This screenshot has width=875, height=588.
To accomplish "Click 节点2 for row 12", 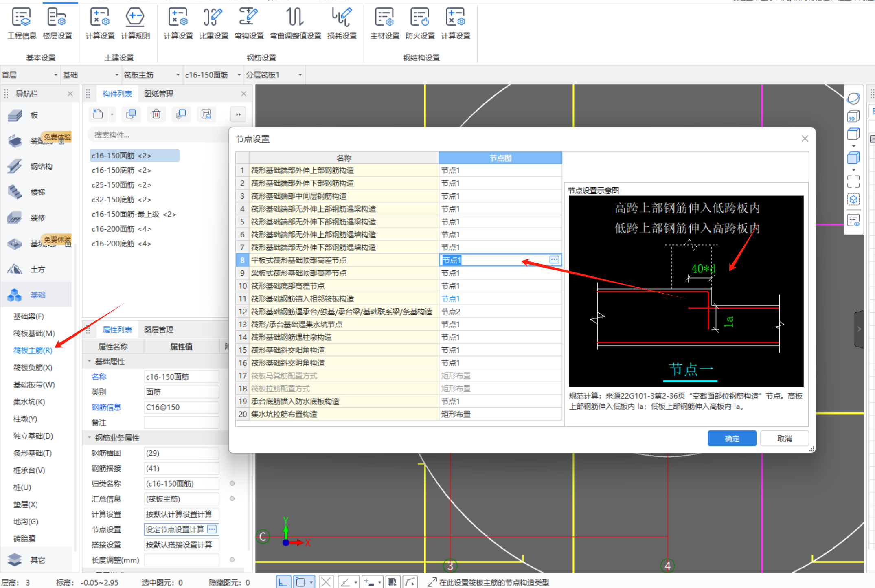I will (500, 312).
